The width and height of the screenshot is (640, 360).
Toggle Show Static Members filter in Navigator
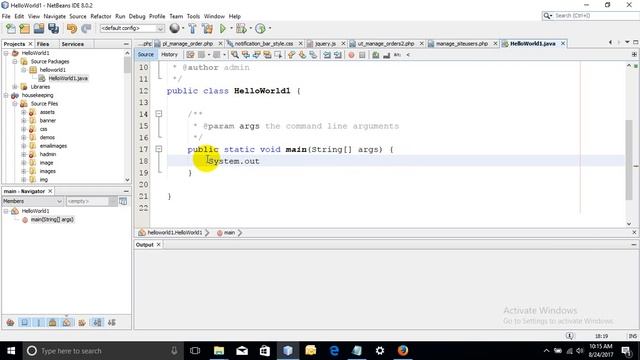(x=39, y=322)
